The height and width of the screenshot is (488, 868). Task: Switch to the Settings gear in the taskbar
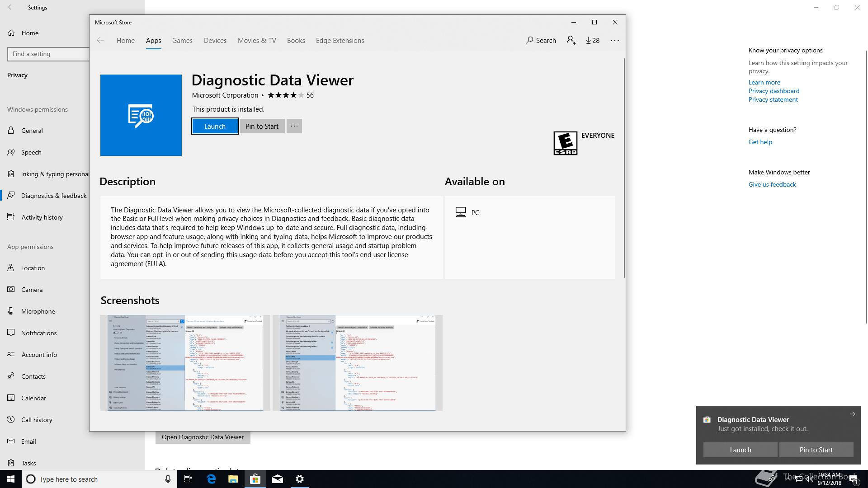300,479
